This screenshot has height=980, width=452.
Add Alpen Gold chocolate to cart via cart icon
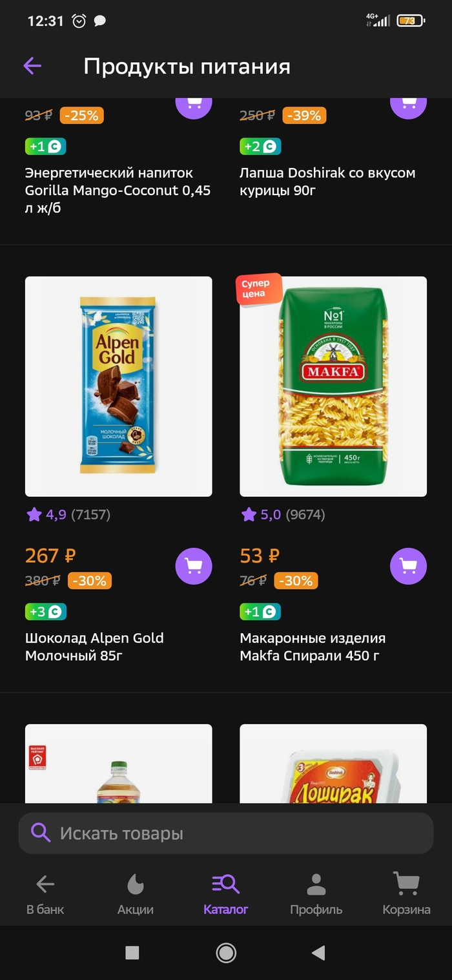194,565
